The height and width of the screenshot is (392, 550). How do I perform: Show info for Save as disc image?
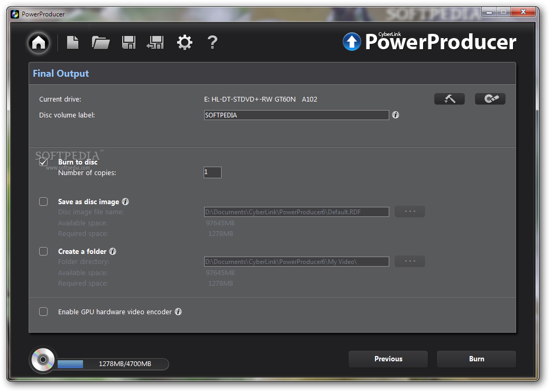tap(125, 202)
